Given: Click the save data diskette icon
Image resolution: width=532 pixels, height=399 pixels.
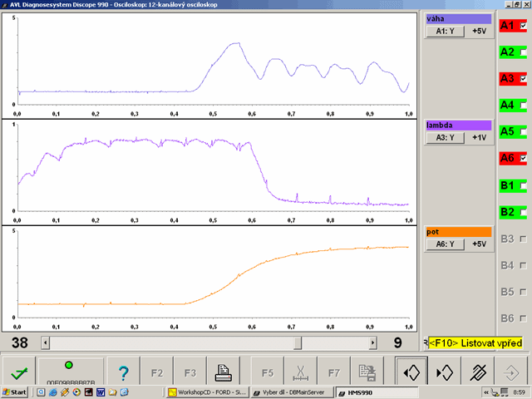Looking at the screenshot, I should (367, 372).
